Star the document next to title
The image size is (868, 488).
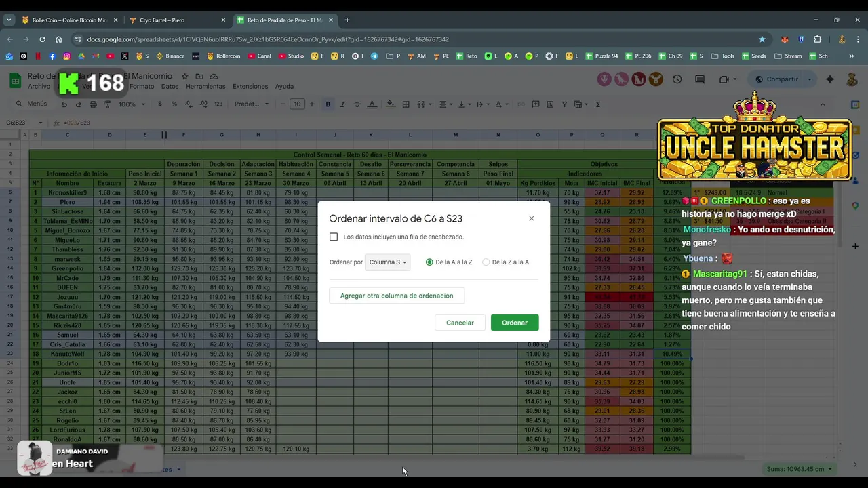click(184, 76)
